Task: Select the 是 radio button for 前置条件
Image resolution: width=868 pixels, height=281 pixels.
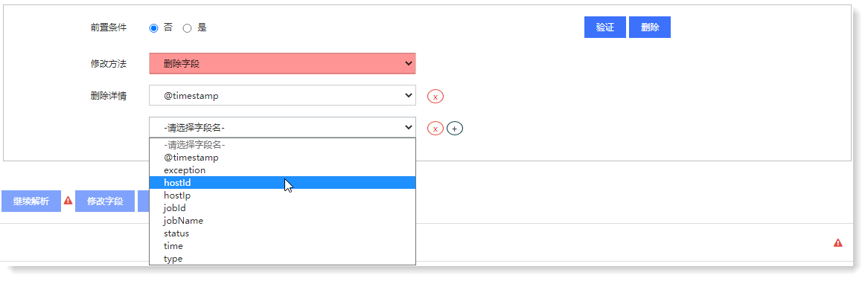Action: coord(187,28)
